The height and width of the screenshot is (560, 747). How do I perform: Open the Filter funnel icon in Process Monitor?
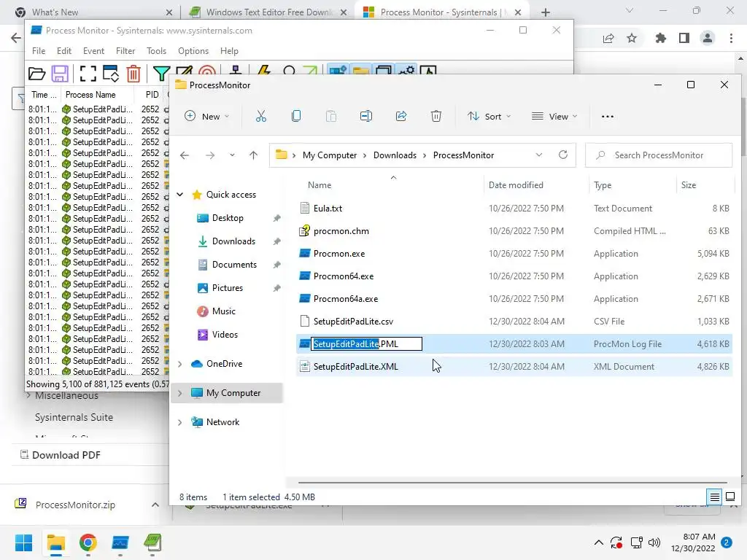point(161,74)
